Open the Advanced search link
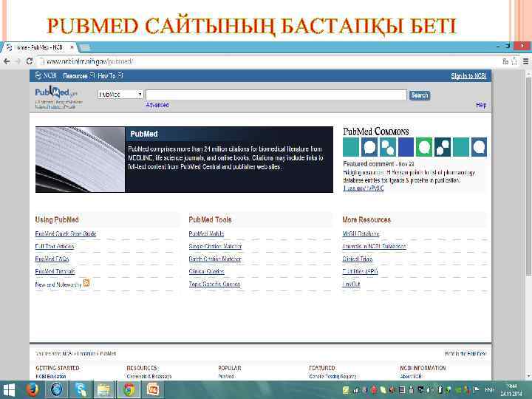Viewport: 532px width, 399px height. pyautogui.click(x=157, y=105)
